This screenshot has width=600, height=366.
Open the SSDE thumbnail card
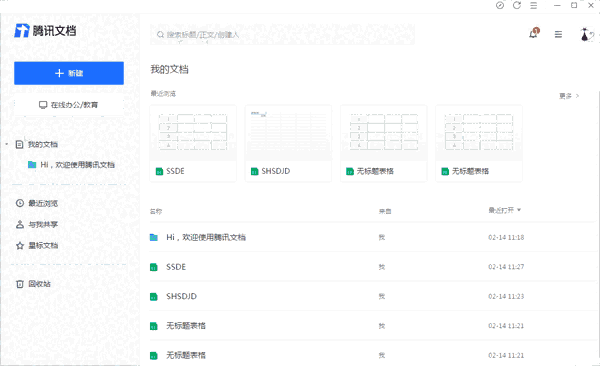pyautogui.click(x=193, y=143)
